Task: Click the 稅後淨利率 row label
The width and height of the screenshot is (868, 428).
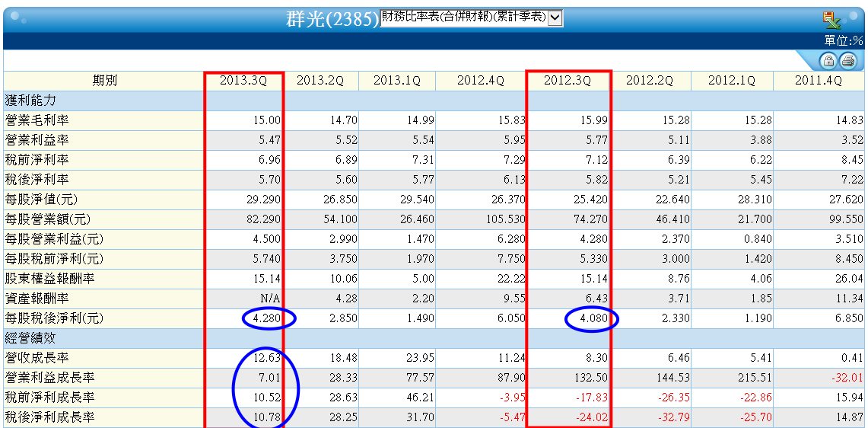Action: click(x=37, y=180)
